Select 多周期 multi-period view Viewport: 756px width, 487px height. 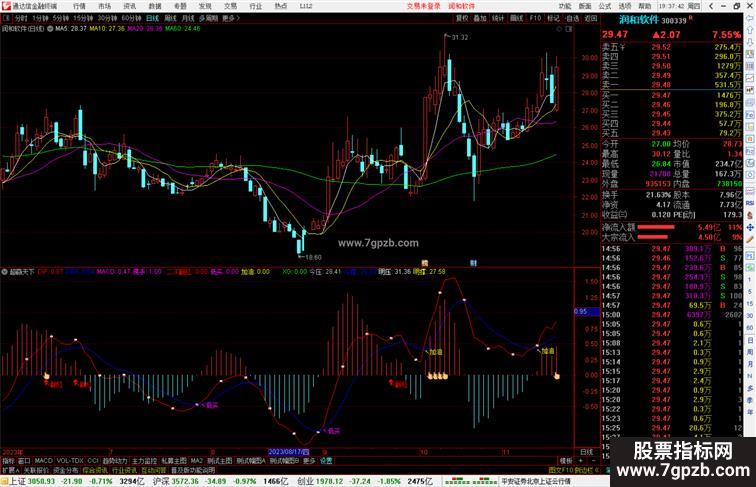[208, 18]
